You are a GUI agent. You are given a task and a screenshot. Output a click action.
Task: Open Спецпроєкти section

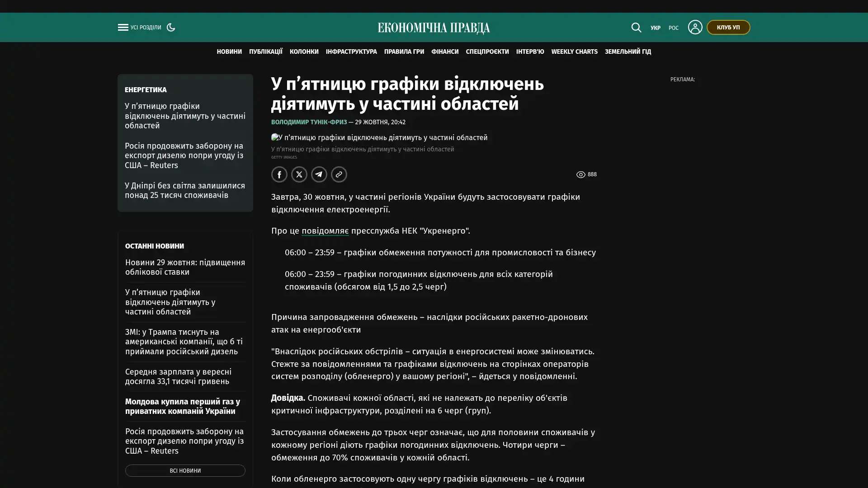(x=487, y=52)
